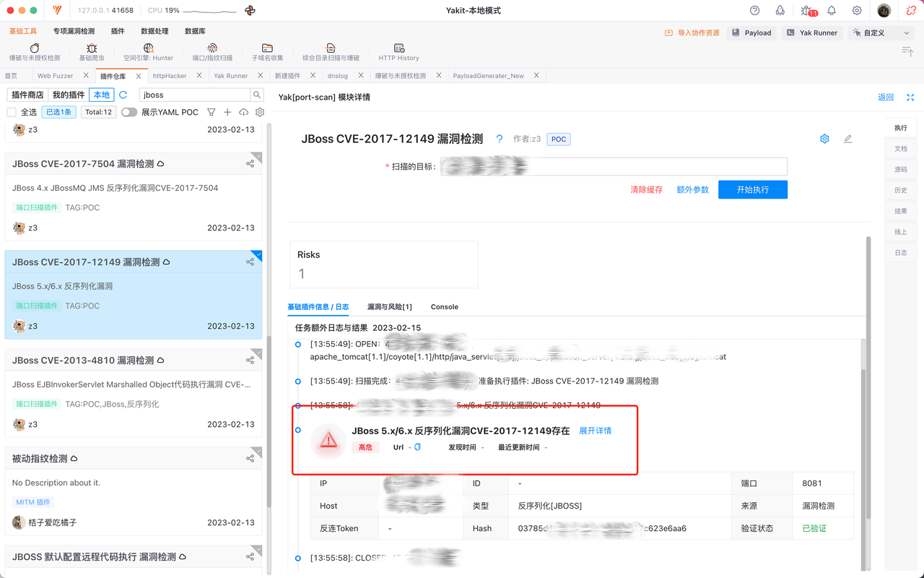Open 空间引擎: Hunter search tool
The image size is (924, 578).
coord(148,53)
